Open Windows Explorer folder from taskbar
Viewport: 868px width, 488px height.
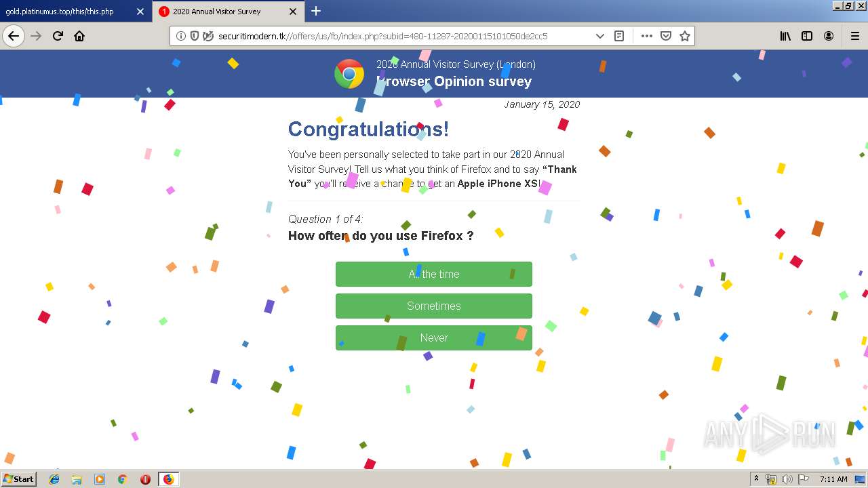point(77,479)
